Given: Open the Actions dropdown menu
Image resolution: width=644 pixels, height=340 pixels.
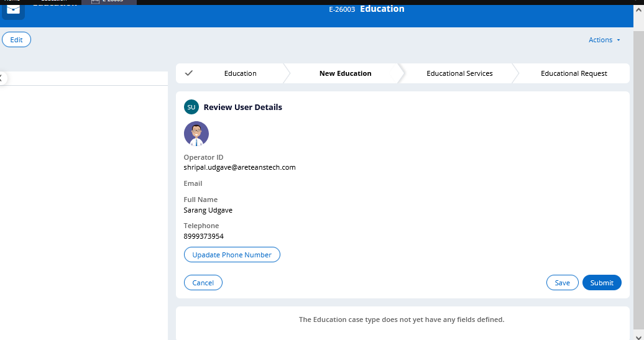Looking at the screenshot, I should 604,40.
